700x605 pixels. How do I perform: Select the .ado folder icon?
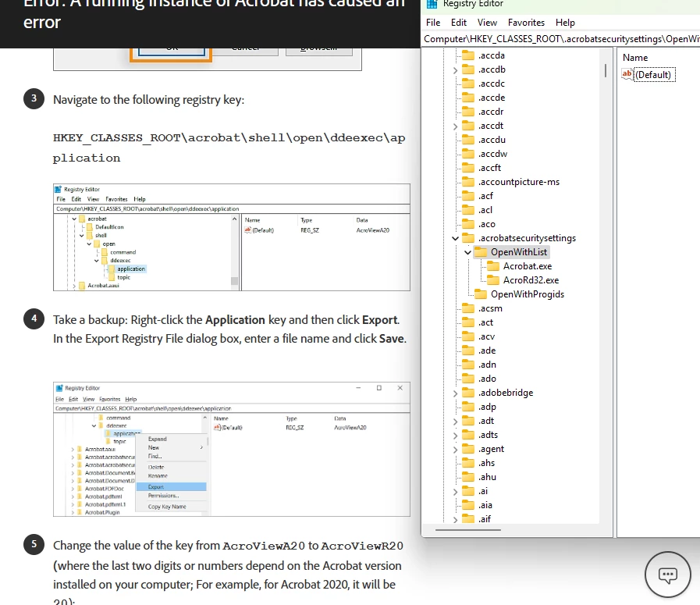(468, 379)
